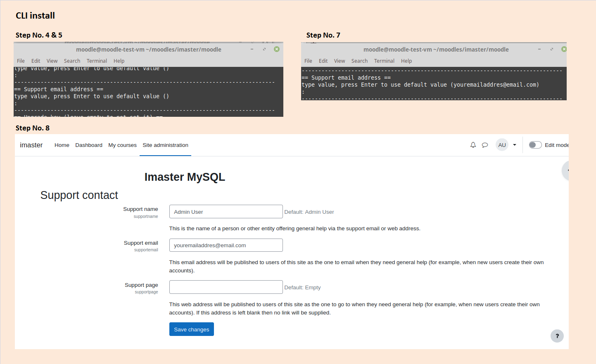Open the messaging speech bubble icon
596x364 pixels.
click(x=485, y=145)
